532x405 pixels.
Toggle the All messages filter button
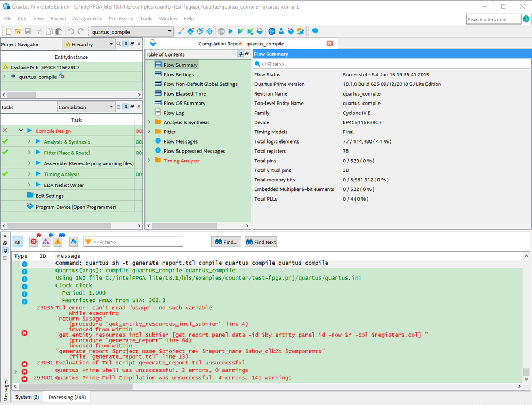18,242
